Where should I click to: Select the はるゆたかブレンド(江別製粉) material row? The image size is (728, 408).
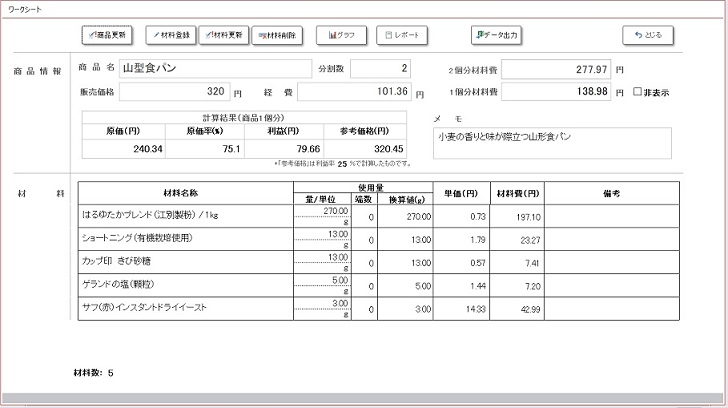tap(379, 216)
